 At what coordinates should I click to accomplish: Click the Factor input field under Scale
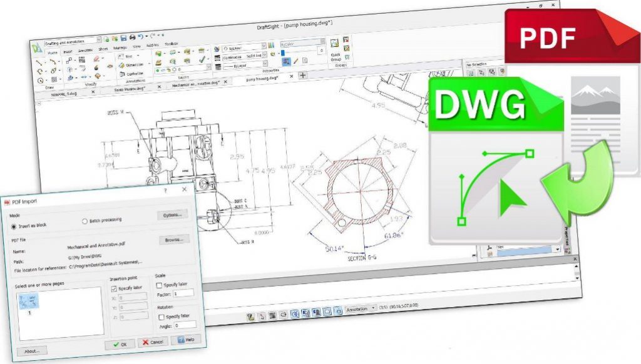point(183,293)
